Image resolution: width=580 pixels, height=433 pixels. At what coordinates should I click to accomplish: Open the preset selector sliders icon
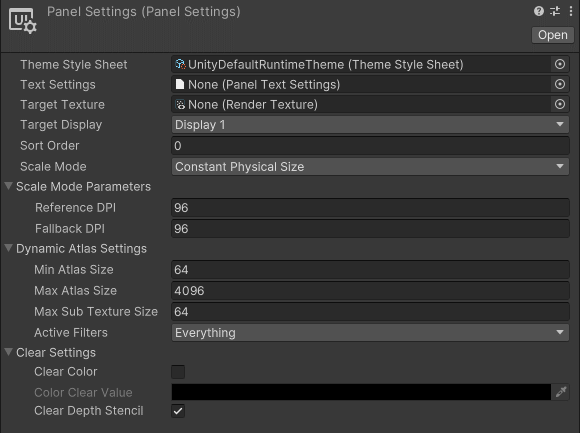coord(555,11)
